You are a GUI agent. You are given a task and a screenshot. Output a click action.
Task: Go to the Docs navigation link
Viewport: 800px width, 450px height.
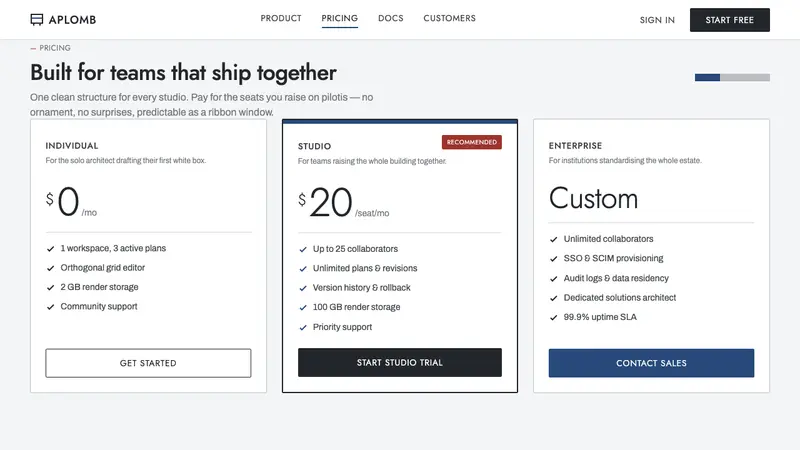(x=391, y=18)
